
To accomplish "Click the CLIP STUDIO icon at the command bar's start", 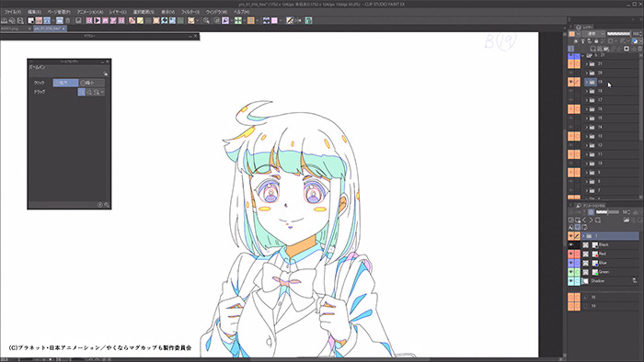I will point(4,20).
